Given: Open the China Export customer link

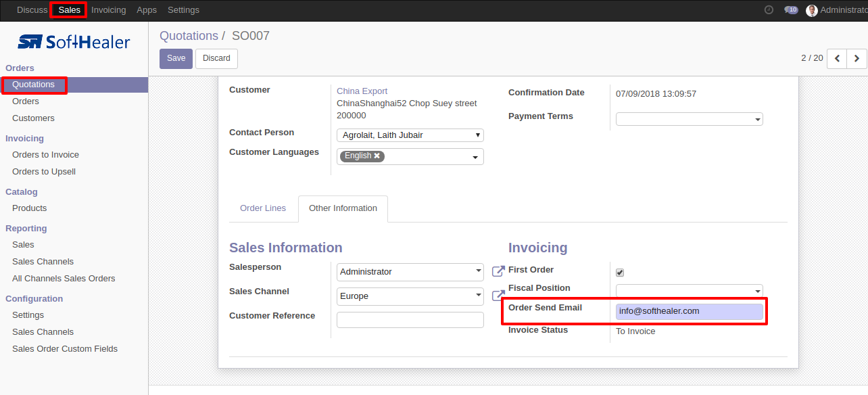Looking at the screenshot, I should [362, 91].
